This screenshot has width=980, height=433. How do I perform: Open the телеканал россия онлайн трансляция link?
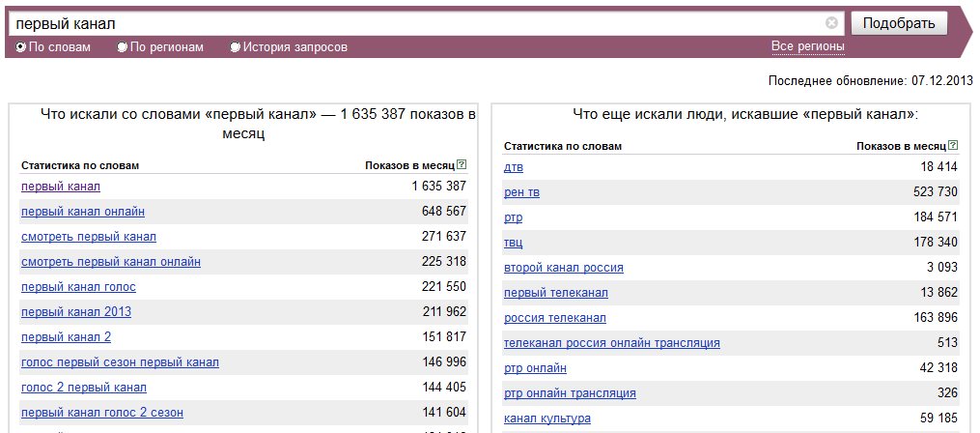pyautogui.click(x=612, y=343)
